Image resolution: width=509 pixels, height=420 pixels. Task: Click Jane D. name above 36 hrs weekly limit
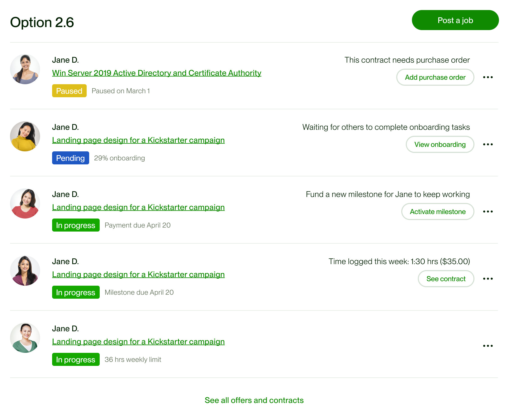[65, 329]
